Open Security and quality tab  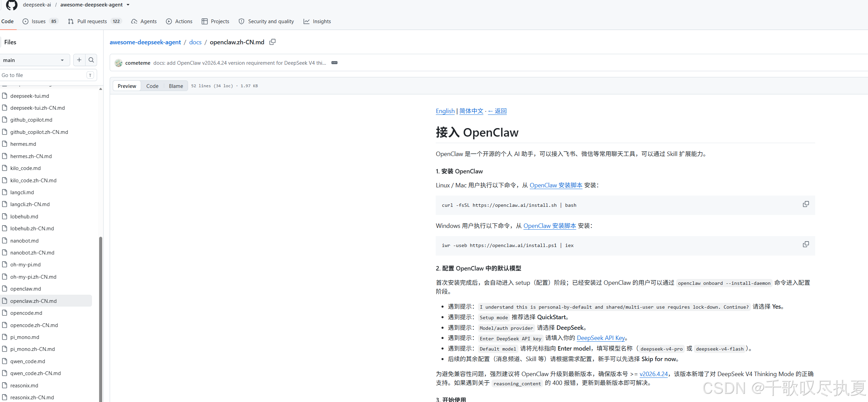click(x=266, y=21)
